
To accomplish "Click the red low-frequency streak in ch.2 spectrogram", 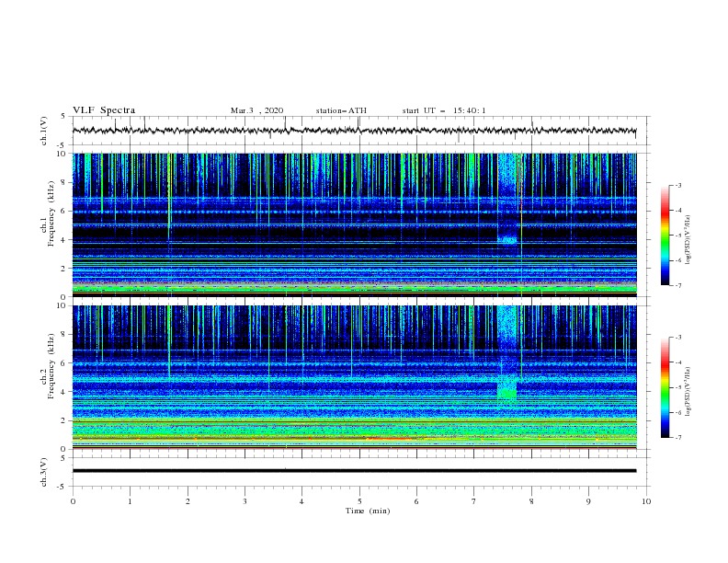I will click(x=389, y=438).
